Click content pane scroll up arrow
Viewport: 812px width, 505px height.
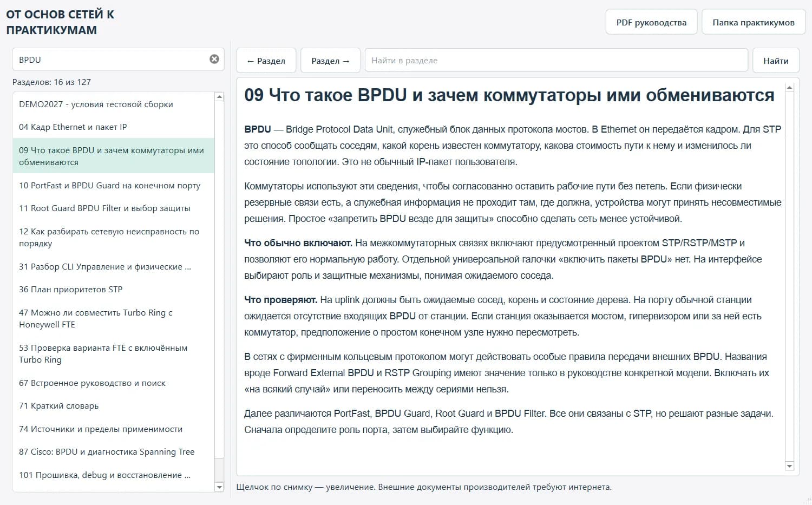point(789,87)
